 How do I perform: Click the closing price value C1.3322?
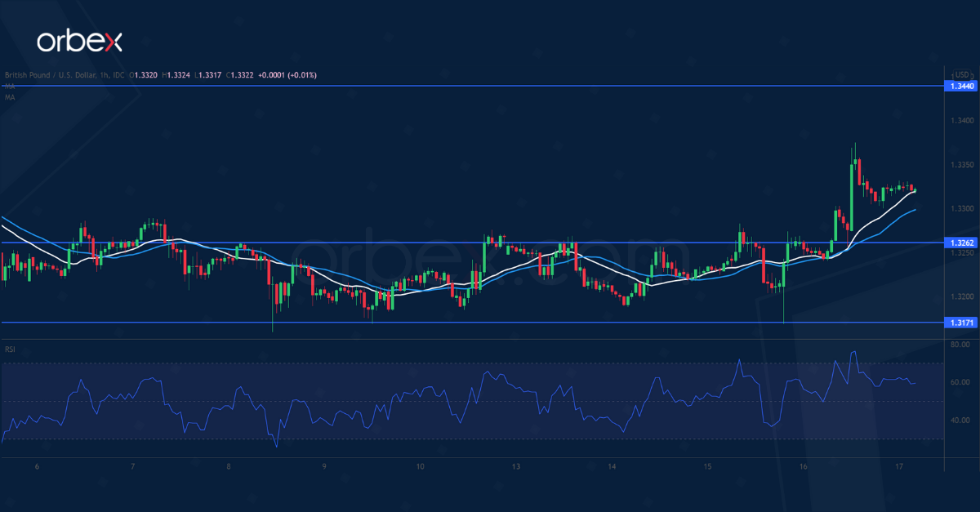(237, 75)
